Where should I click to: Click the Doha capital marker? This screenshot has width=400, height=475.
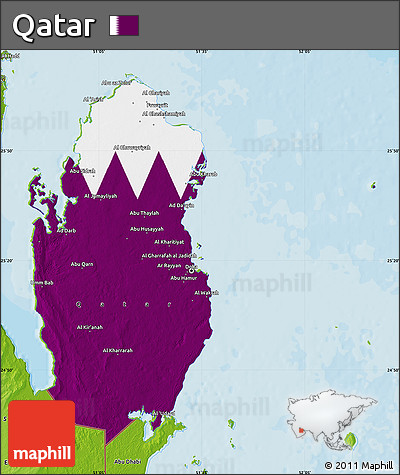pyautogui.click(x=191, y=270)
